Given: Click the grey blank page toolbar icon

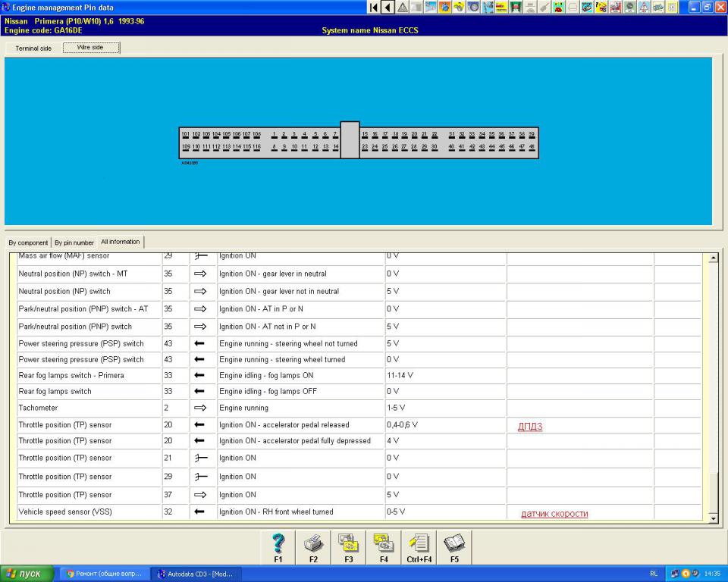Looking at the screenshot, I should point(416,7).
